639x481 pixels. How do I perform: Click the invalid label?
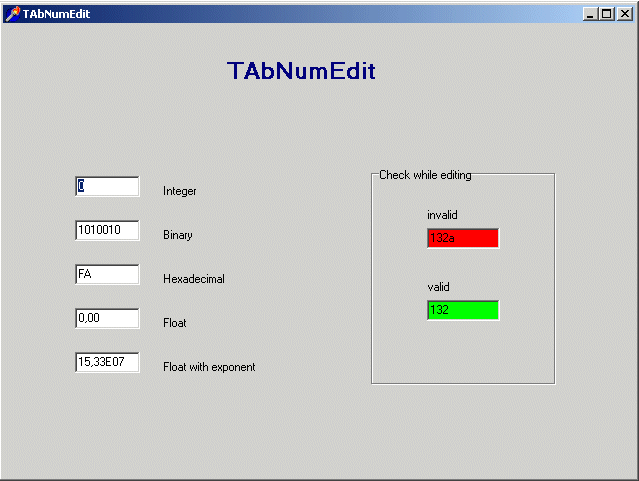[442, 215]
